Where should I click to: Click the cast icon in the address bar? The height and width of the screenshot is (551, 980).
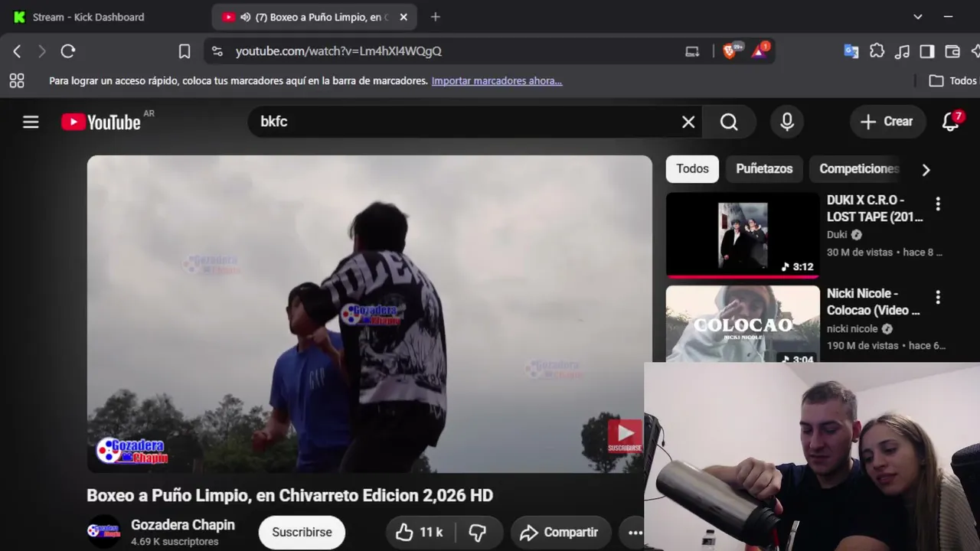tap(692, 51)
